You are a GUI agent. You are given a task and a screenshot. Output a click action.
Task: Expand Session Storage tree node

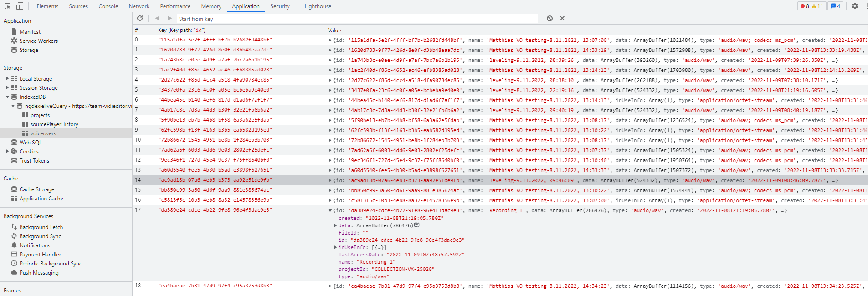click(7, 88)
